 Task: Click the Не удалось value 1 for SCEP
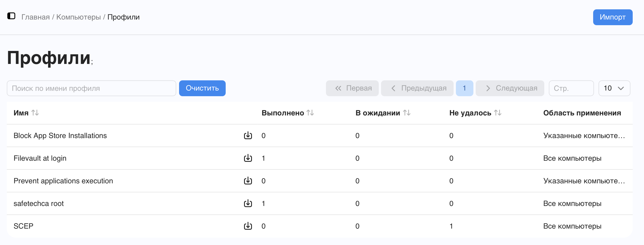pyautogui.click(x=451, y=226)
